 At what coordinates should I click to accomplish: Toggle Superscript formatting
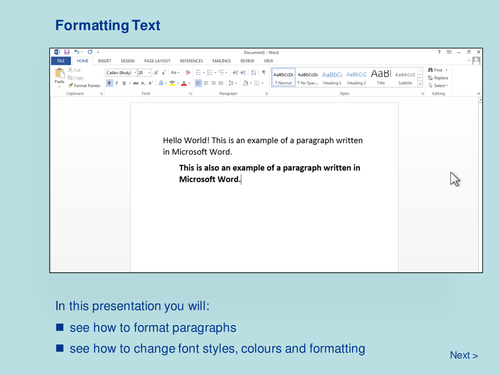[x=151, y=83]
